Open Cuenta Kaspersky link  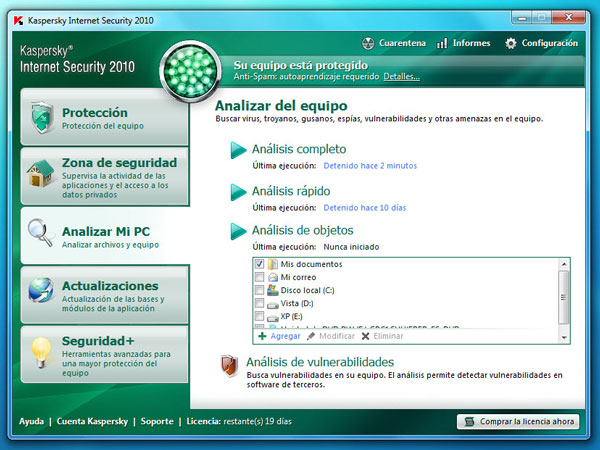click(92, 421)
